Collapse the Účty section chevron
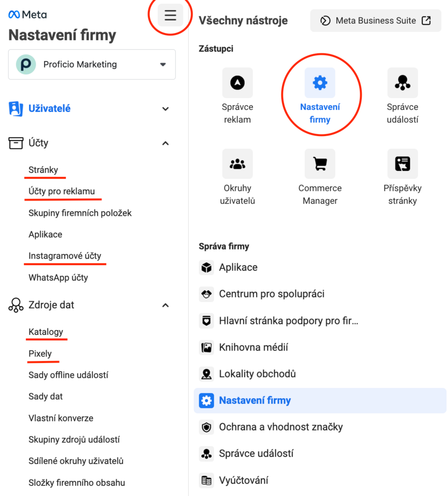The width and height of the screenshot is (448, 496). (165, 143)
